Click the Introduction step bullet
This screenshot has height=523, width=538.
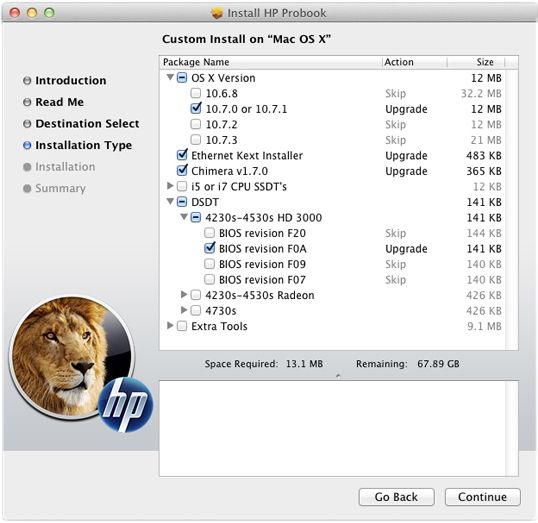tap(27, 81)
